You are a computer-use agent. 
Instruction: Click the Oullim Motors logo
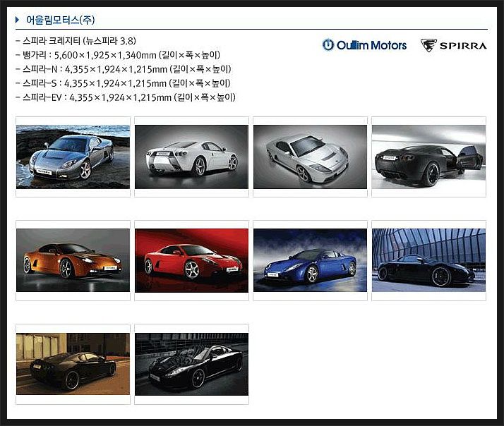[x=364, y=45]
